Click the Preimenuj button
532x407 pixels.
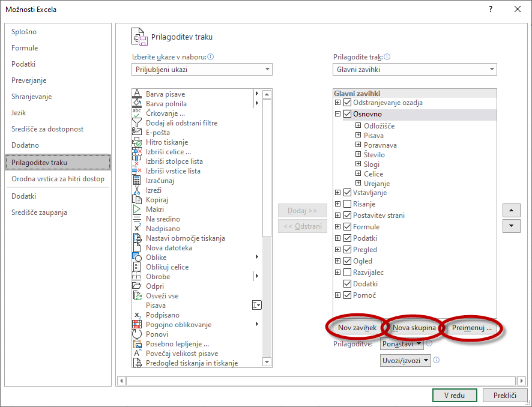471,328
